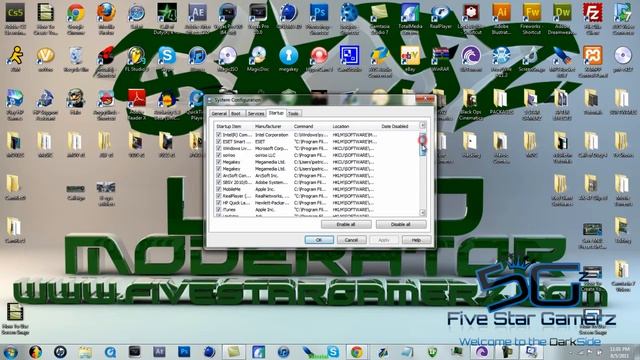Switch to the Tools tab

[293, 113]
